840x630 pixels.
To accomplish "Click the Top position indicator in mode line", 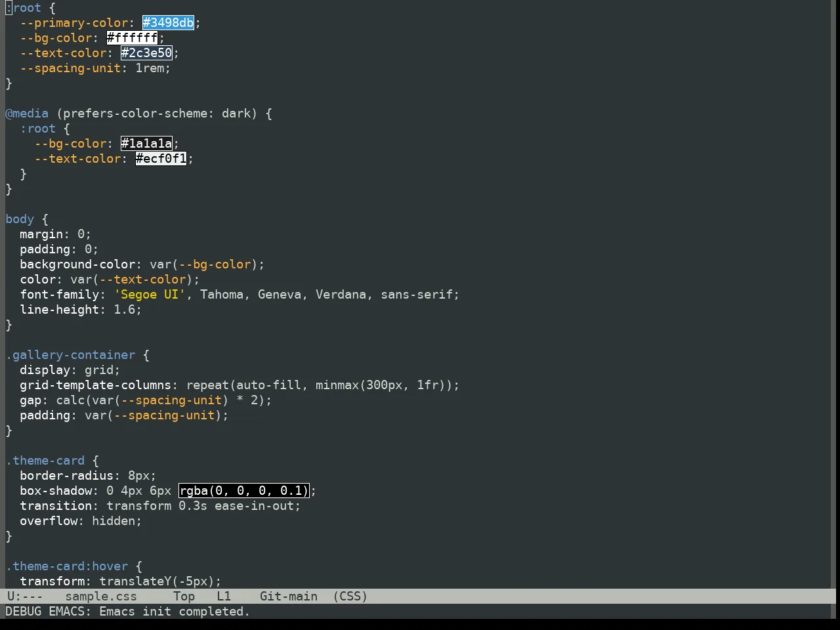I will [x=184, y=597].
